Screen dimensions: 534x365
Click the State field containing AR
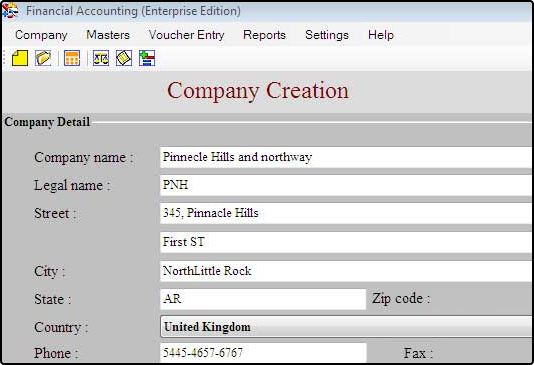[x=263, y=299]
